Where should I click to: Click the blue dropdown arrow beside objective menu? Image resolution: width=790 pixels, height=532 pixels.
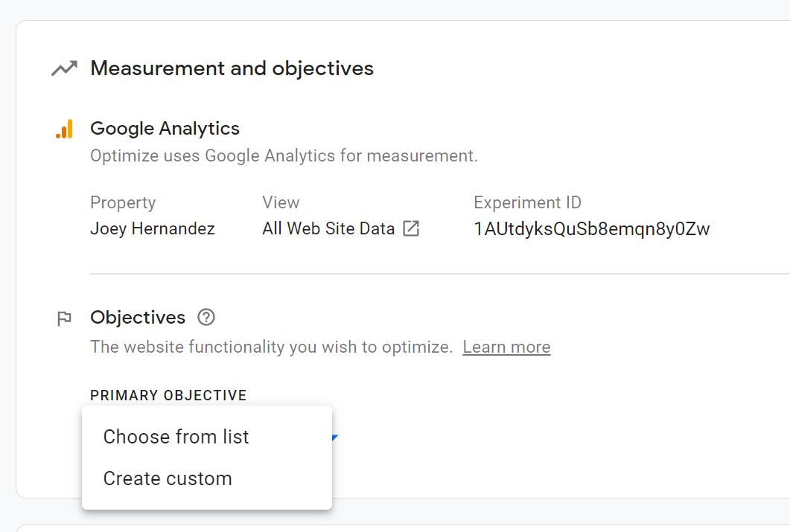[335, 438]
